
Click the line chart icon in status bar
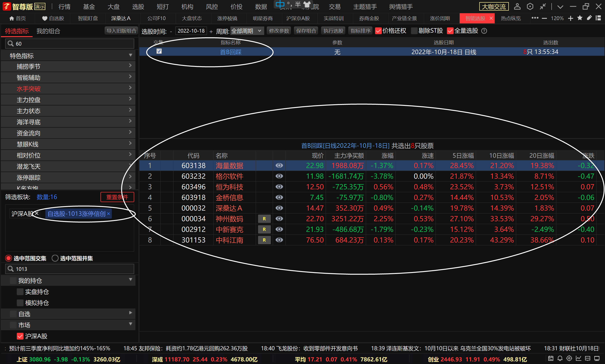coord(579,358)
